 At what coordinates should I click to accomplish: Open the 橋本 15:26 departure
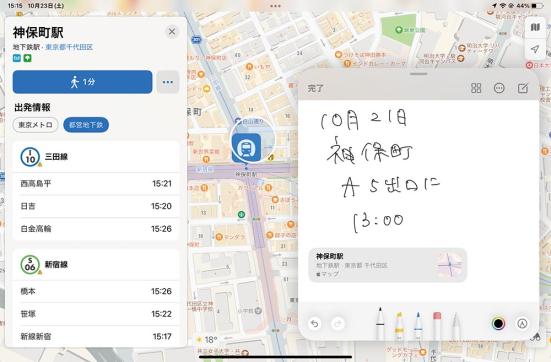pos(96,291)
